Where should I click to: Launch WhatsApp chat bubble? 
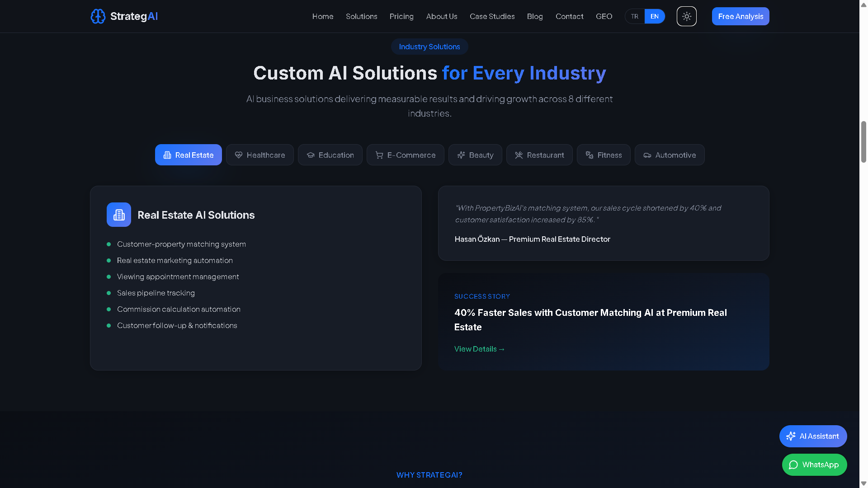tap(814, 465)
